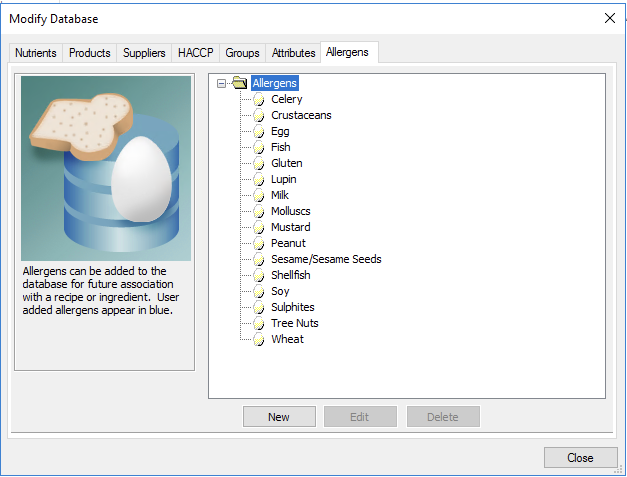Click the Peanut allergen icon
The width and height of the screenshot is (627, 477).
[x=259, y=243]
